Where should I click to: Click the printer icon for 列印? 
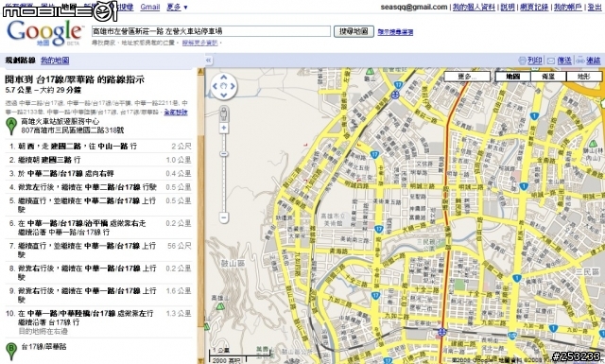click(x=522, y=61)
